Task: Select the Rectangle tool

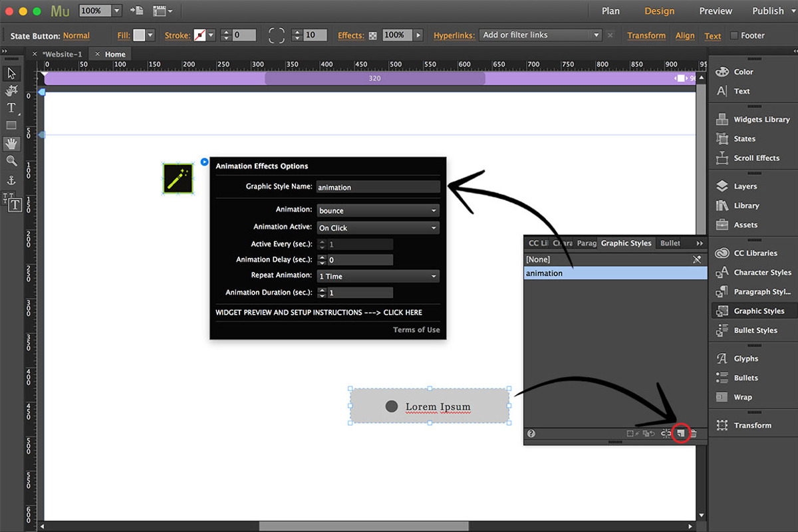Action: [11, 125]
